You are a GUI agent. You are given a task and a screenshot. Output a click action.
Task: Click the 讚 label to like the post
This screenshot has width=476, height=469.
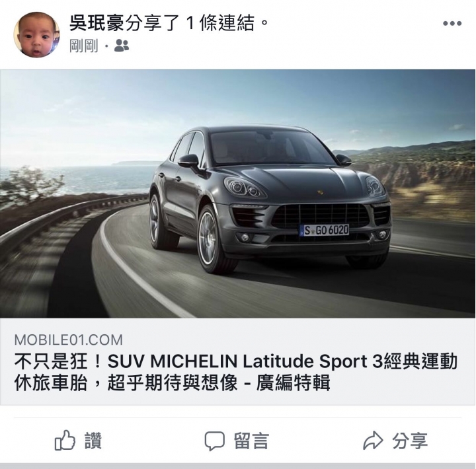click(93, 441)
